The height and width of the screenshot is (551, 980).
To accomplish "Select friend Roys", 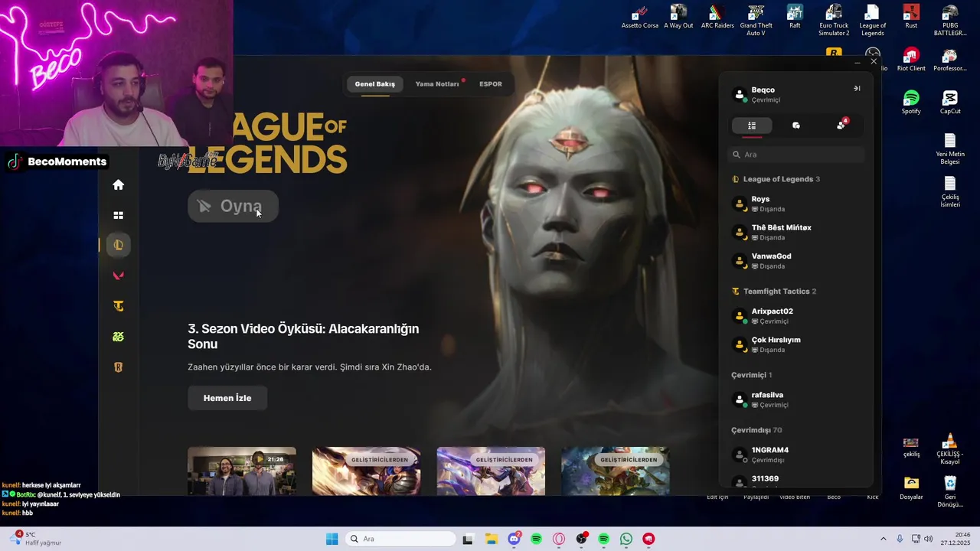I will (x=796, y=204).
